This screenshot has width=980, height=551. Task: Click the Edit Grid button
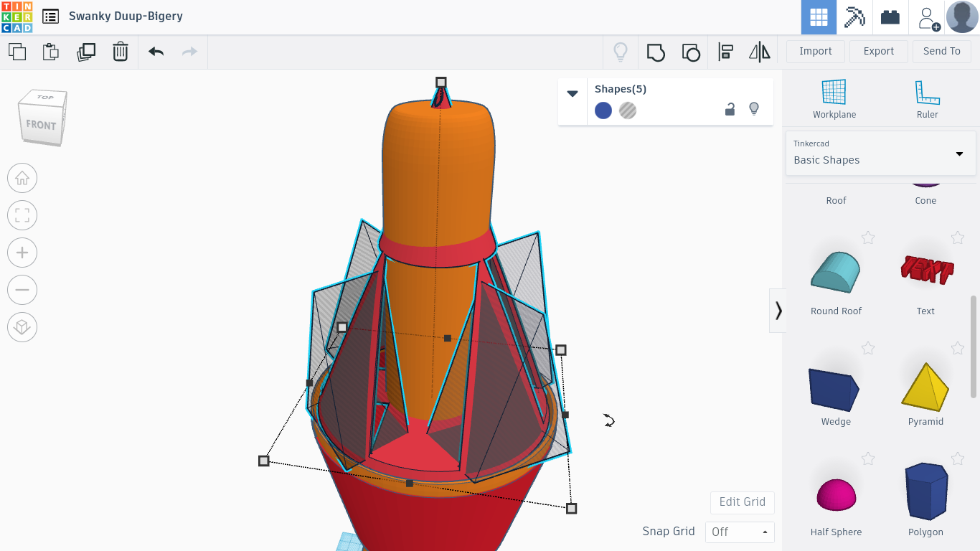743,502
